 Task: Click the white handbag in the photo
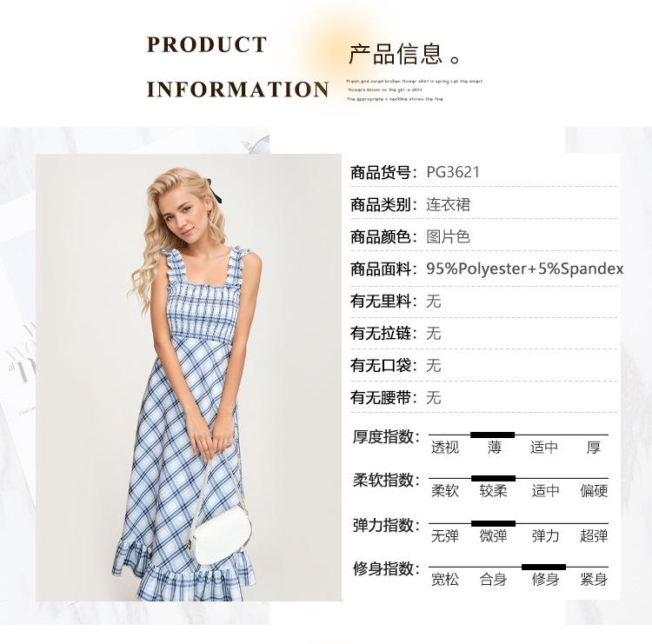(x=219, y=536)
